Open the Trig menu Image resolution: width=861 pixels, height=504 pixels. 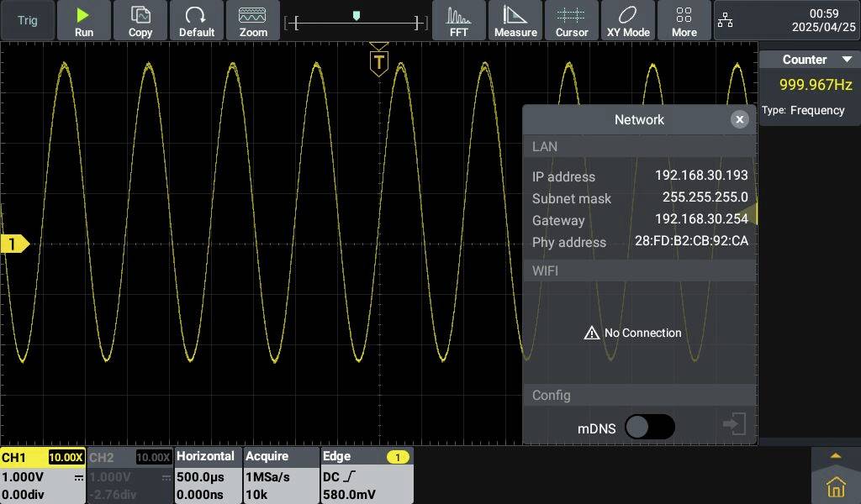(26, 20)
